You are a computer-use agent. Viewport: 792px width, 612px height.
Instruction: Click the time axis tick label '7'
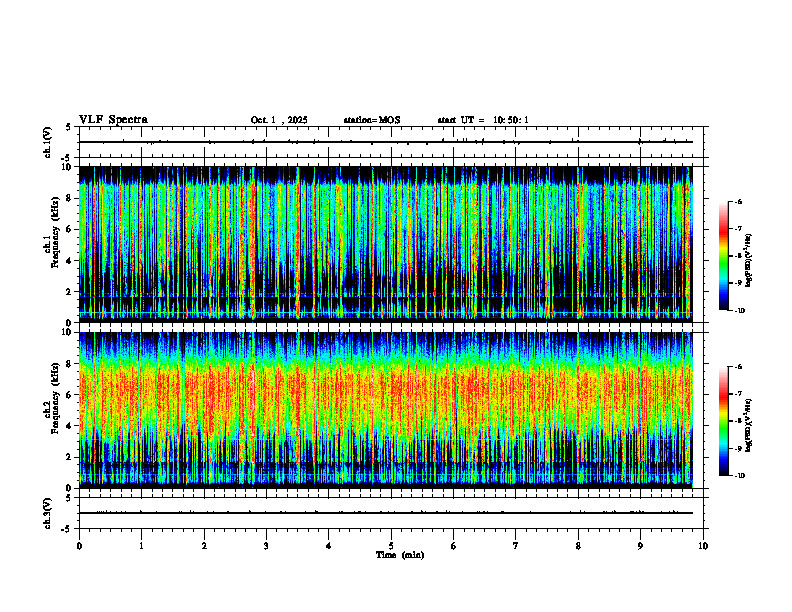coord(516,546)
